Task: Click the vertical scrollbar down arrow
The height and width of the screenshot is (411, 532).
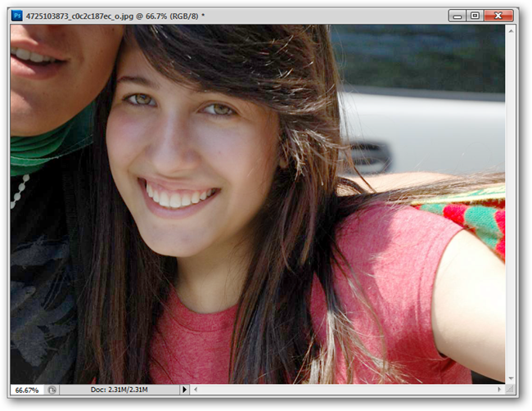Action: pos(512,378)
